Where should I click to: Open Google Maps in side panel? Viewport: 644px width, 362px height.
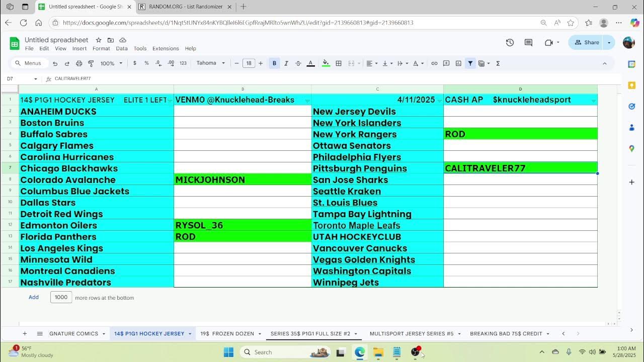[632, 149]
